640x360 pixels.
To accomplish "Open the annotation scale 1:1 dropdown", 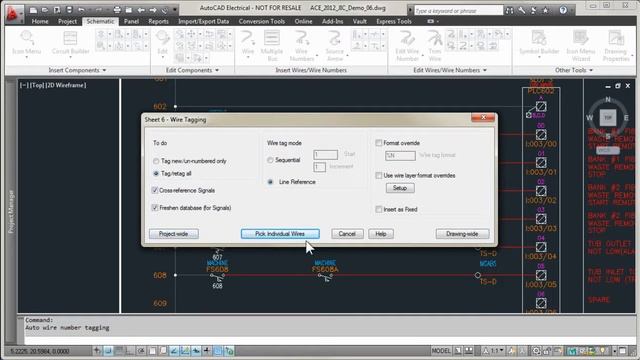I will click(x=502, y=351).
